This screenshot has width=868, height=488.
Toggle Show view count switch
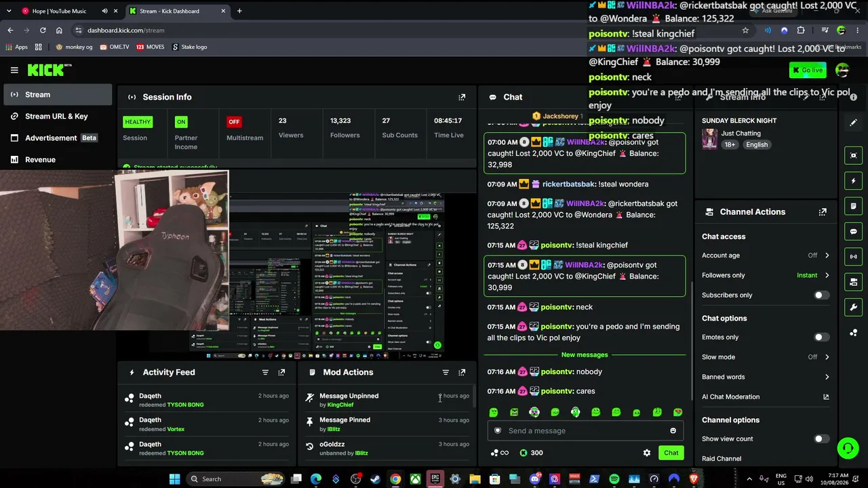point(821,439)
